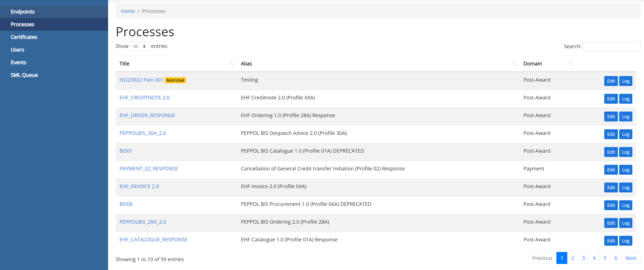Go to pagination page 3
644x270 pixels.
583,258
